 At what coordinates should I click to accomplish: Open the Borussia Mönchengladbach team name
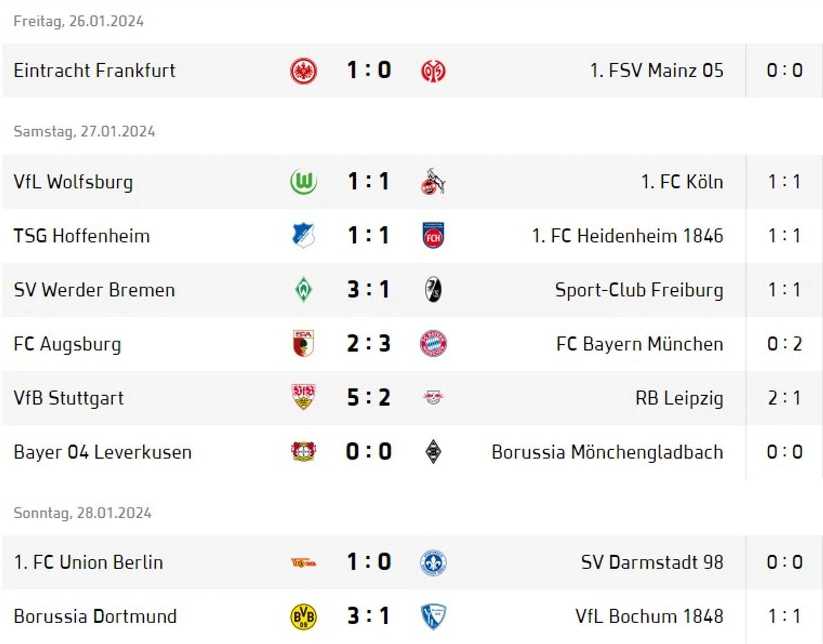click(x=607, y=452)
